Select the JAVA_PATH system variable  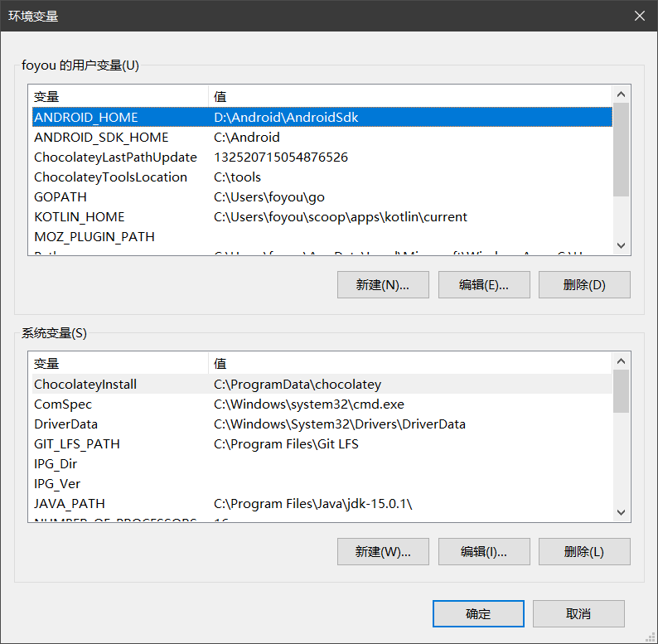[x=70, y=504]
